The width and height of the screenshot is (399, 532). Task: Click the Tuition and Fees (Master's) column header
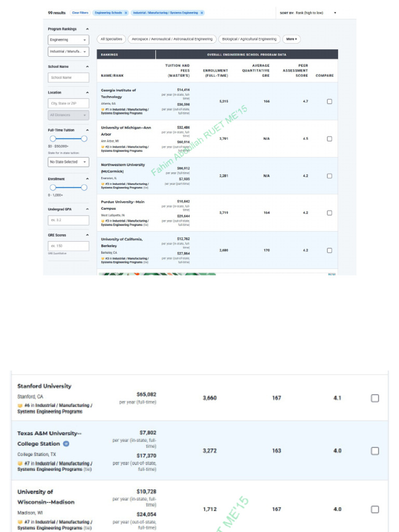(178, 71)
